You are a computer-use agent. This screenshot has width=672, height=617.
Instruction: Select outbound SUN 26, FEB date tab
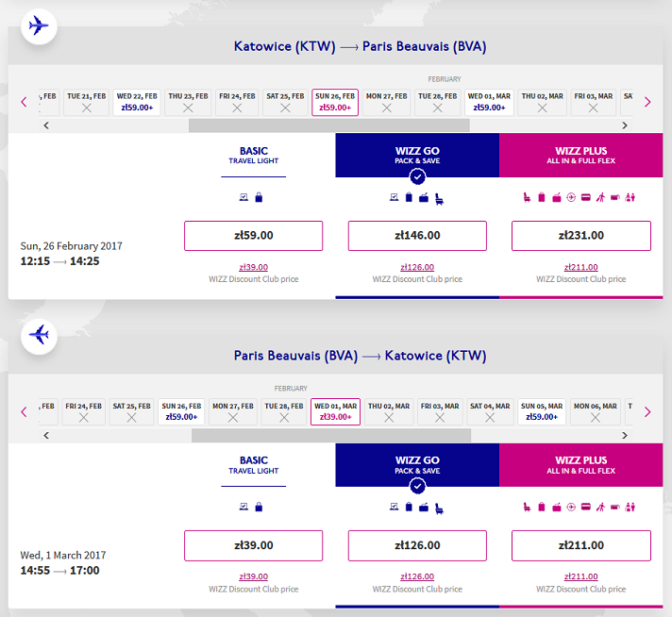pos(335,102)
